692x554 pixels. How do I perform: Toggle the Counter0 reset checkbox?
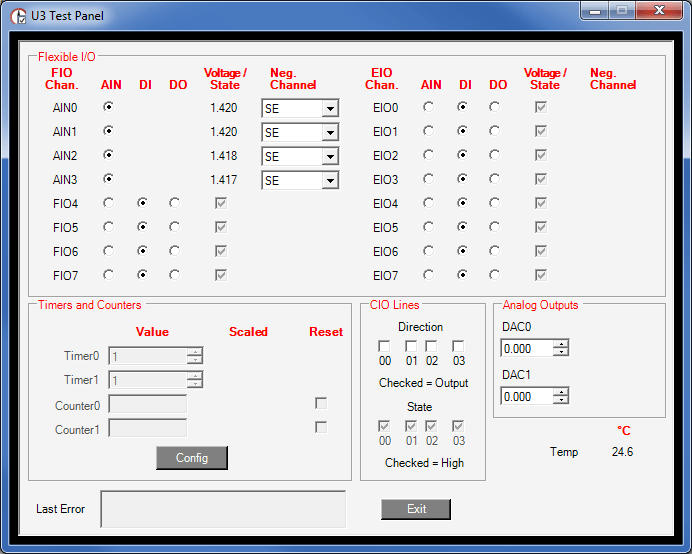click(321, 403)
